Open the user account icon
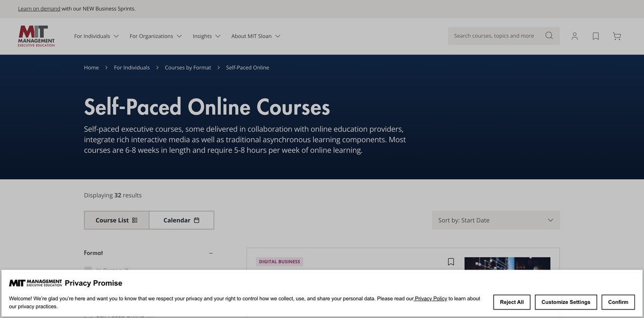 pos(575,36)
